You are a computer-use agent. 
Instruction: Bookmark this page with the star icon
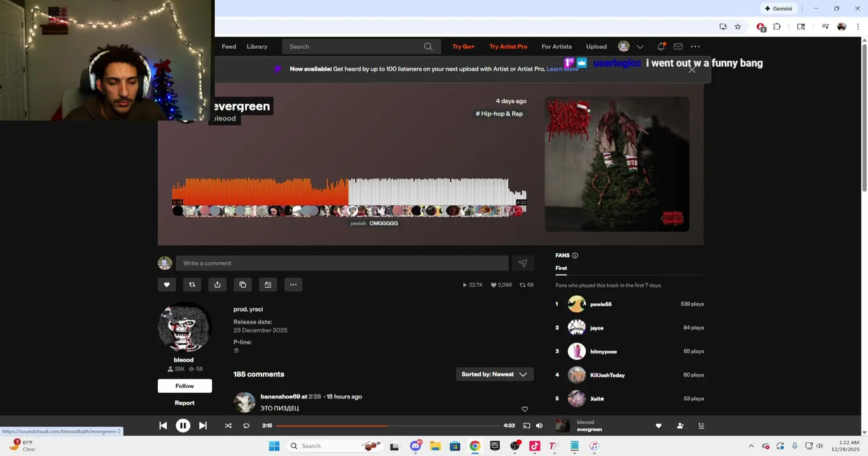point(738,27)
